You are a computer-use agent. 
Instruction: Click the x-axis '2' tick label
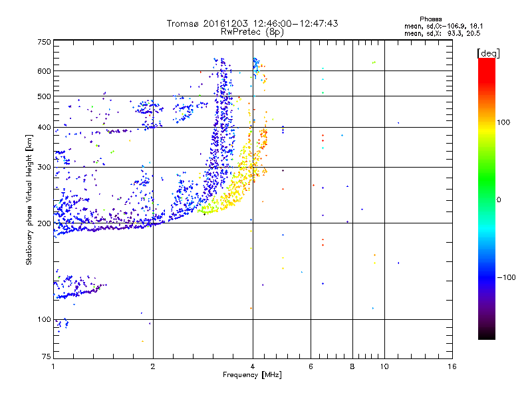(x=153, y=366)
